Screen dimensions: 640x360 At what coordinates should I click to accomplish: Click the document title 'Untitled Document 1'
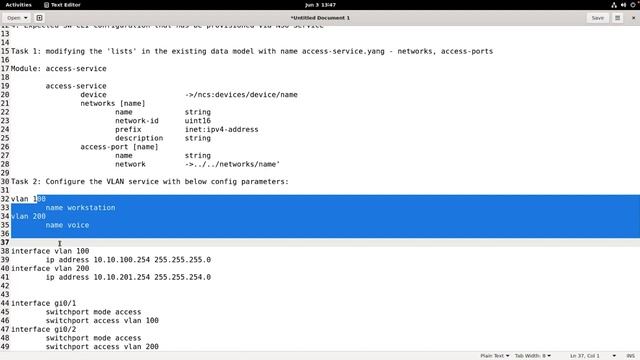(x=320, y=18)
